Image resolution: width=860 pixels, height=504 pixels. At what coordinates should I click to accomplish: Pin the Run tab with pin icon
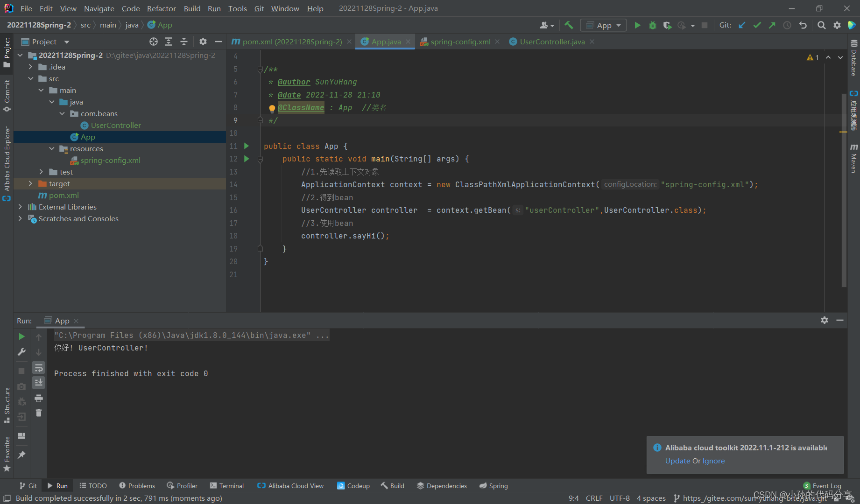coord(21,455)
